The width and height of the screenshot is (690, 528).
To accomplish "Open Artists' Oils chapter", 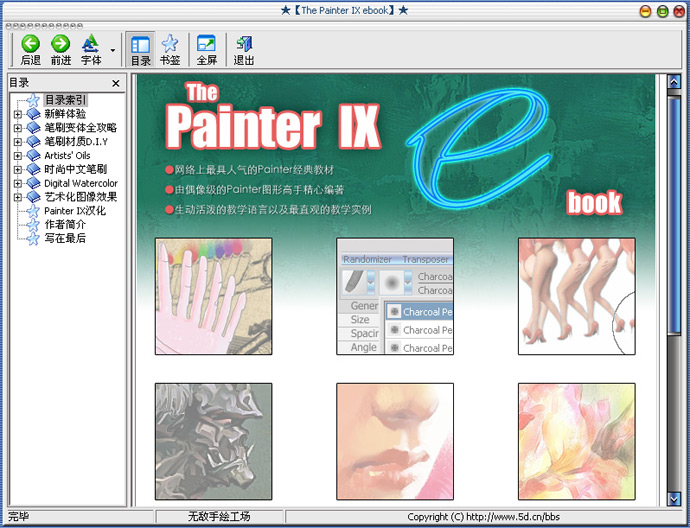I will pos(67,156).
